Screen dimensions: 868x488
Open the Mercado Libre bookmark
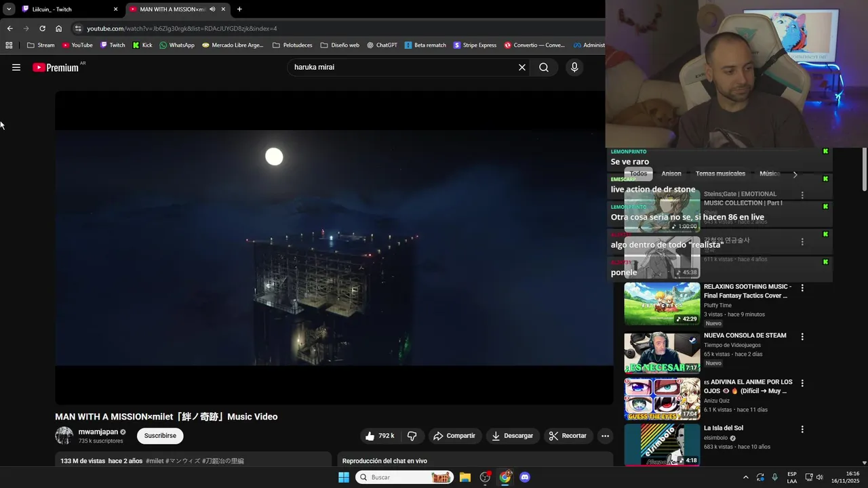(233, 45)
